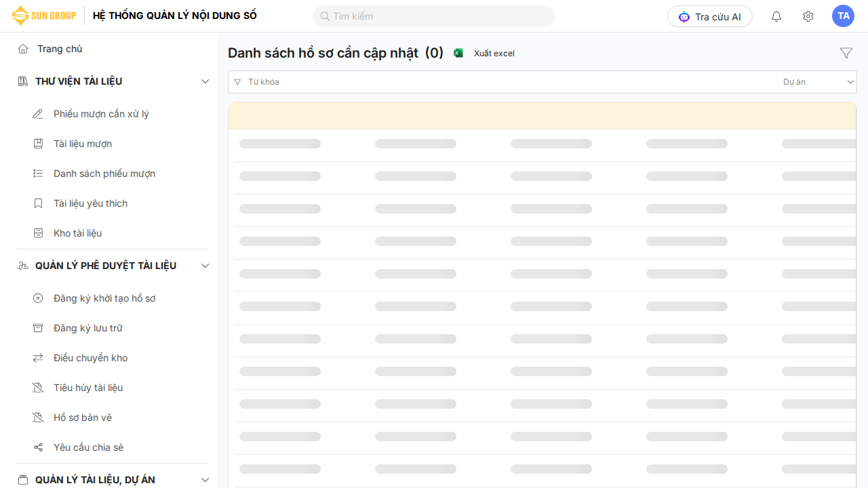Open the Dự án dropdown filter
The width and height of the screenshot is (868, 488).
(x=818, y=82)
